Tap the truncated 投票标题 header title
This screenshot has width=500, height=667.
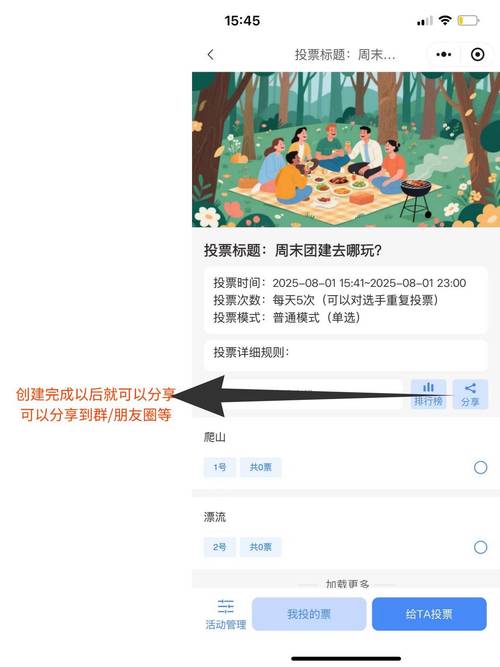pos(345,54)
